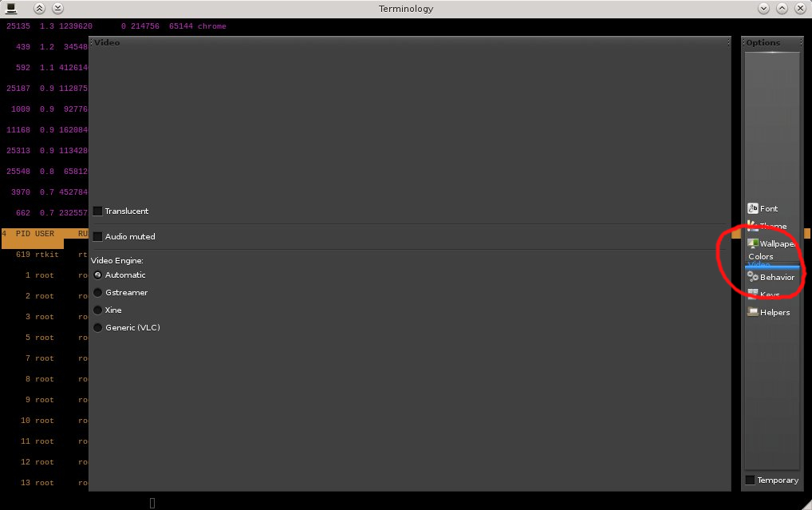Minimize the Terminology window
The height and width of the screenshot is (510, 812).
pos(763,8)
